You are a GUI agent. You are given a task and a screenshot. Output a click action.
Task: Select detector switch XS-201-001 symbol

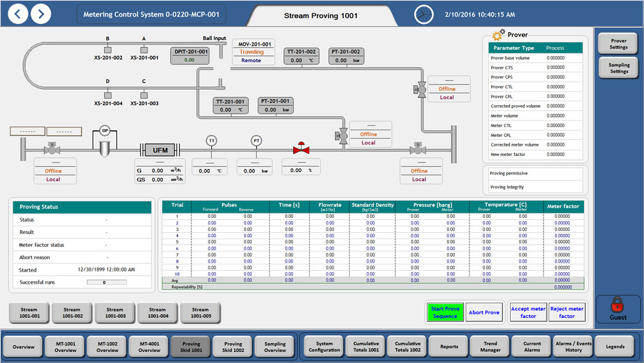pos(144,50)
